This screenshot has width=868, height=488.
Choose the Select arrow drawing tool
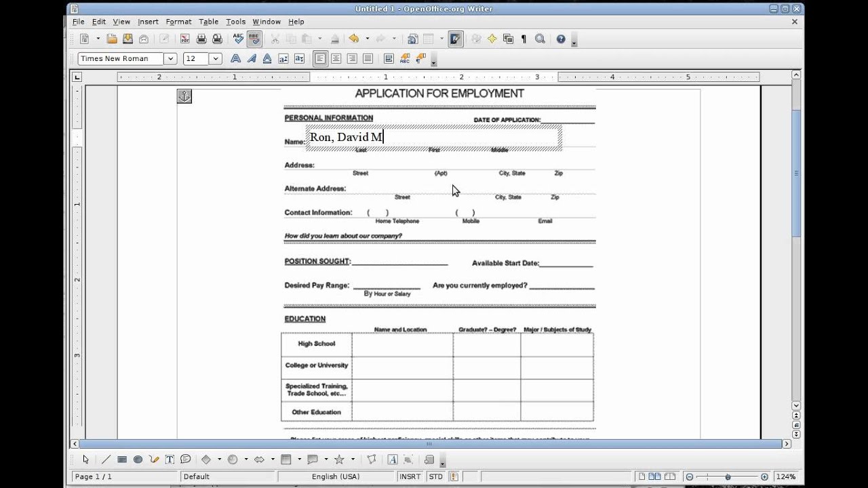point(85,460)
